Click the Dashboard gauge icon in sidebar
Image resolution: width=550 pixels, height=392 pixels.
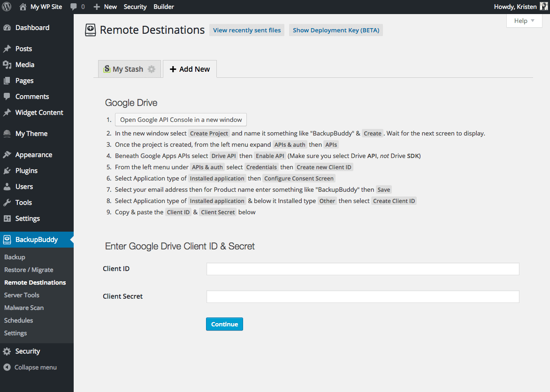pos(7,28)
